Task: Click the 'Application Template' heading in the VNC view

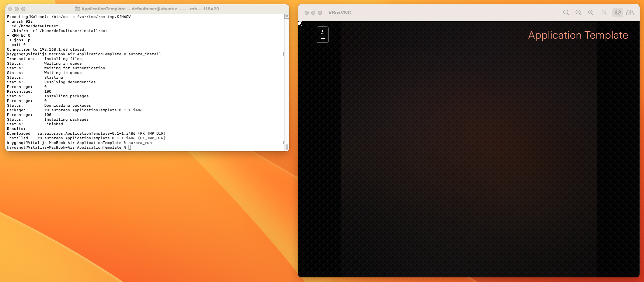Action: pyautogui.click(x=578, y=35)
